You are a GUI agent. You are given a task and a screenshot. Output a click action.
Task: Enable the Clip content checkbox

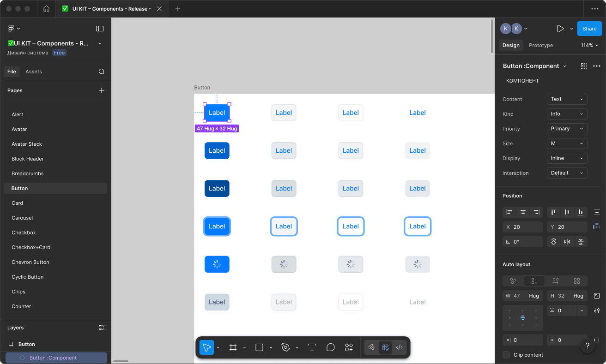click(x=506, y=355)
